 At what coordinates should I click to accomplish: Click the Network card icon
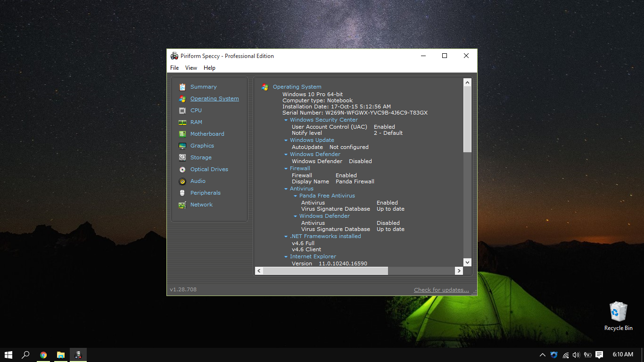182,205
